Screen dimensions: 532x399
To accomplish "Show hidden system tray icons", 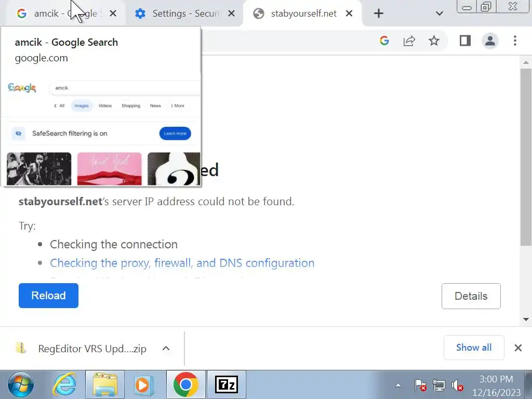I will tap(398, 385).
